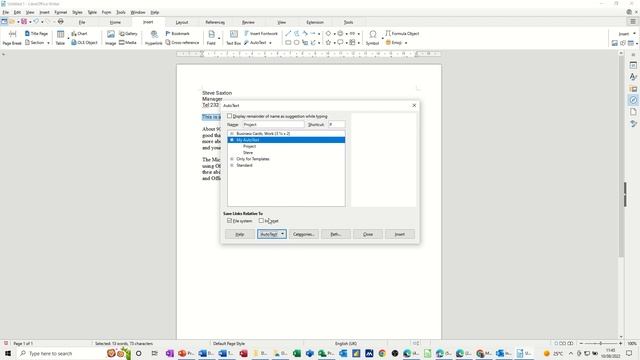Image resolution: width=640 pixels, height=360 pixels.
Task: Open the Tools menu in menu bar
Action: [x=121, y=12]
